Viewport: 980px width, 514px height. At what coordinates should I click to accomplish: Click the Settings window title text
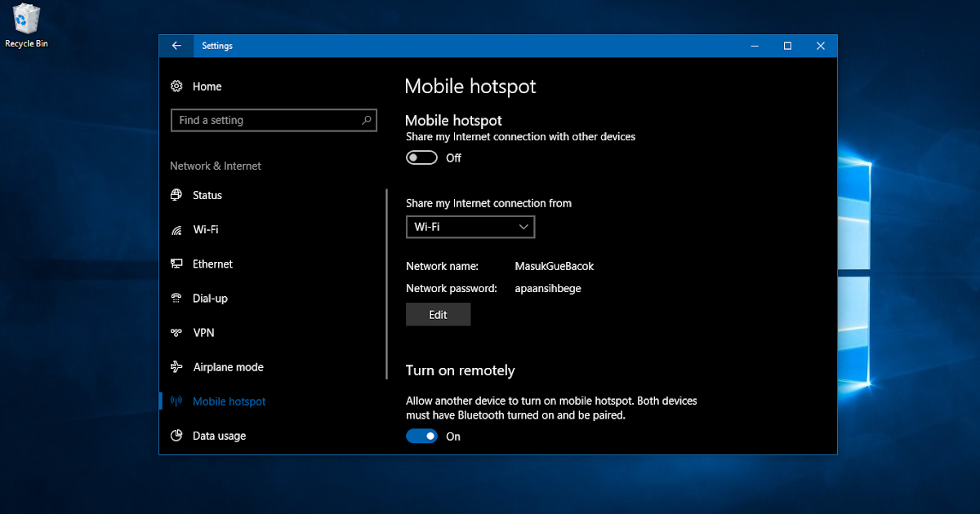[217, 46]
